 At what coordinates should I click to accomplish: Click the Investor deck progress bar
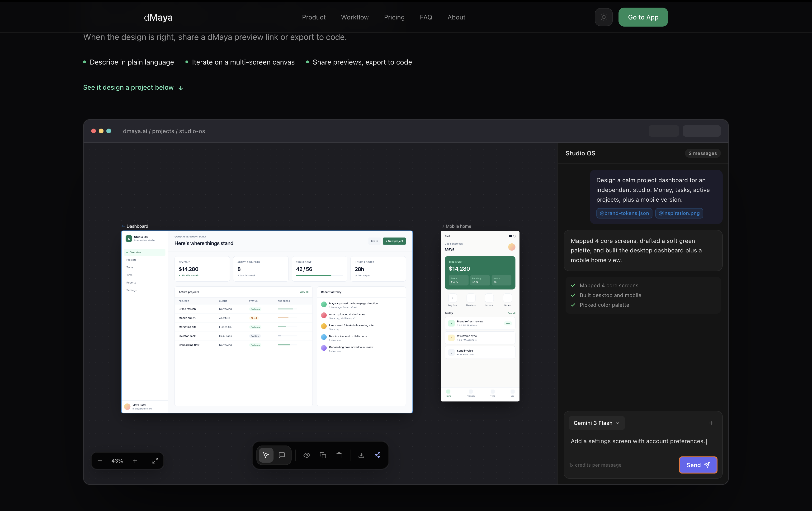click(x=288, y=336)
